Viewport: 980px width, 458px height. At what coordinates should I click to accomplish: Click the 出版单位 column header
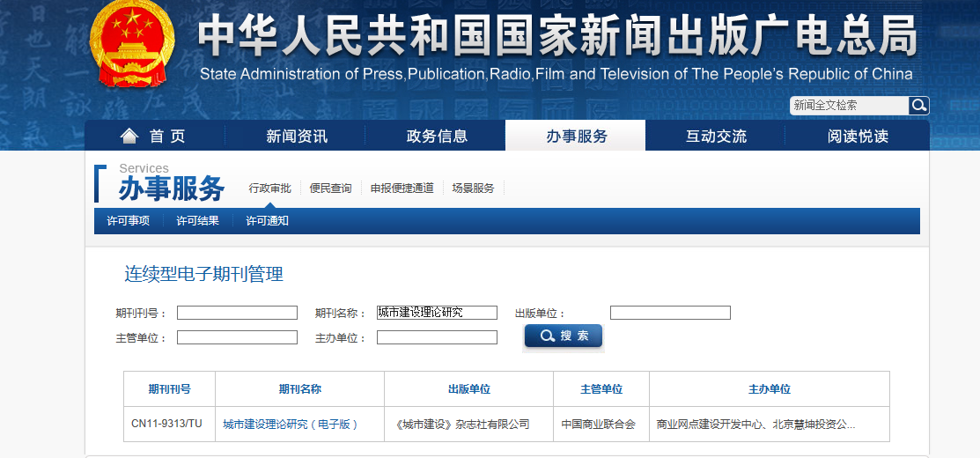click(x=468, y=389)
